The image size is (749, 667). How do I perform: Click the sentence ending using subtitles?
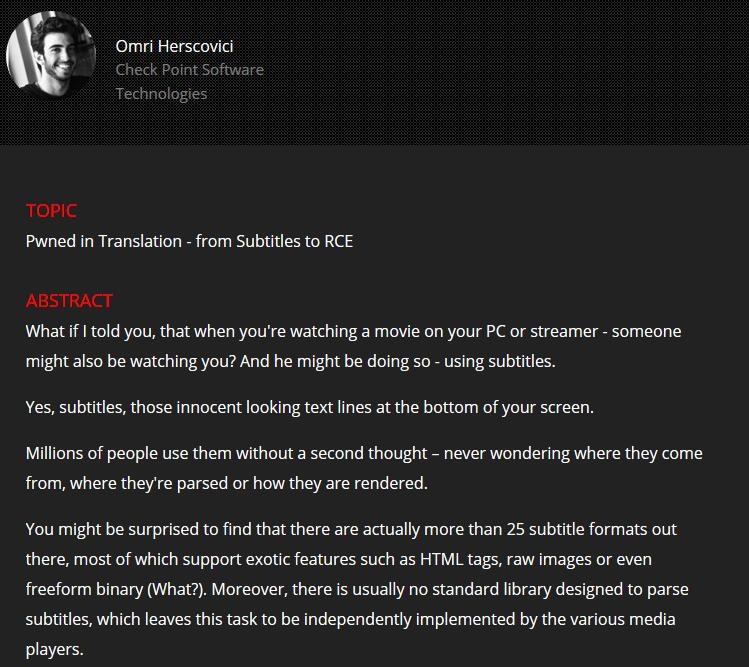point(397,362)
